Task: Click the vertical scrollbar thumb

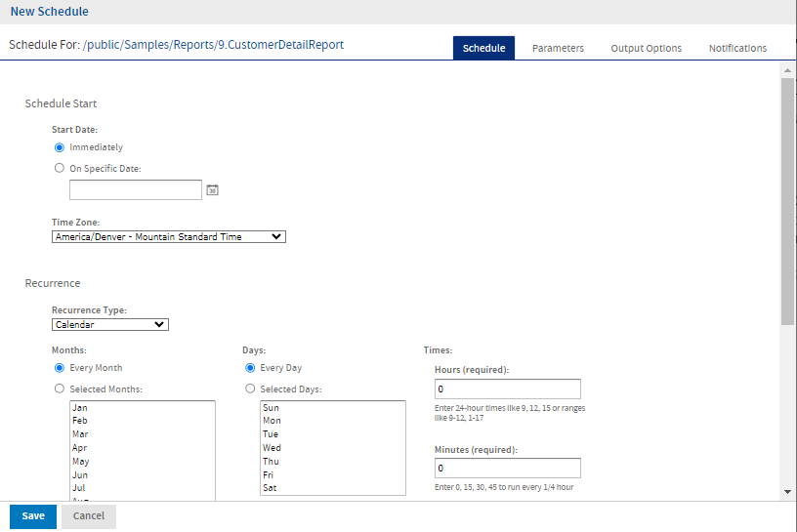Action: (x=787, y=201)
